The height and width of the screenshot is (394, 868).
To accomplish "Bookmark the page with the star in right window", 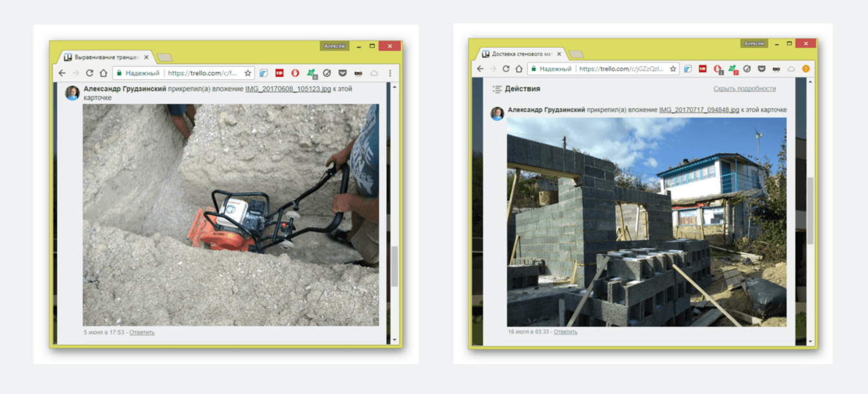I will (673, 69).
